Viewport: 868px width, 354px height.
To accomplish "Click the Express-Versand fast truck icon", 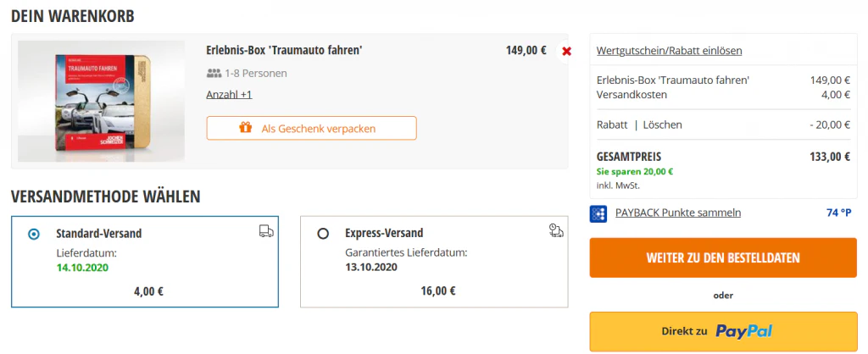I will tap(556, 230).
